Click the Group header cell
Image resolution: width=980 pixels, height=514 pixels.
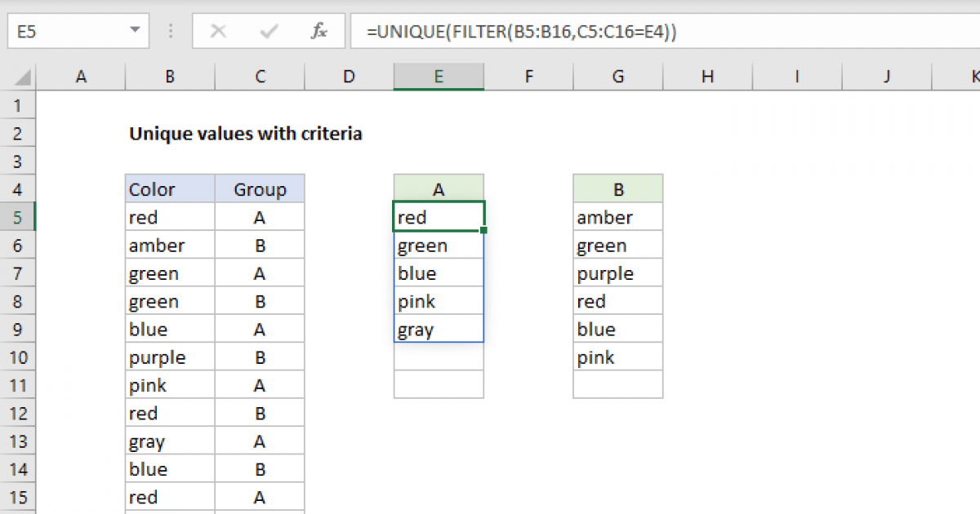pos(260,189)
